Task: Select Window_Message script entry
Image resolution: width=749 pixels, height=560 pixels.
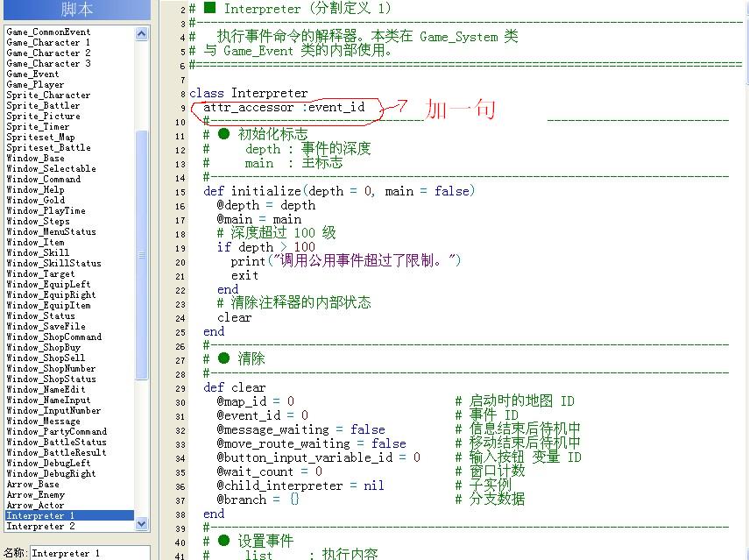Action: click(x=44, y=421)
